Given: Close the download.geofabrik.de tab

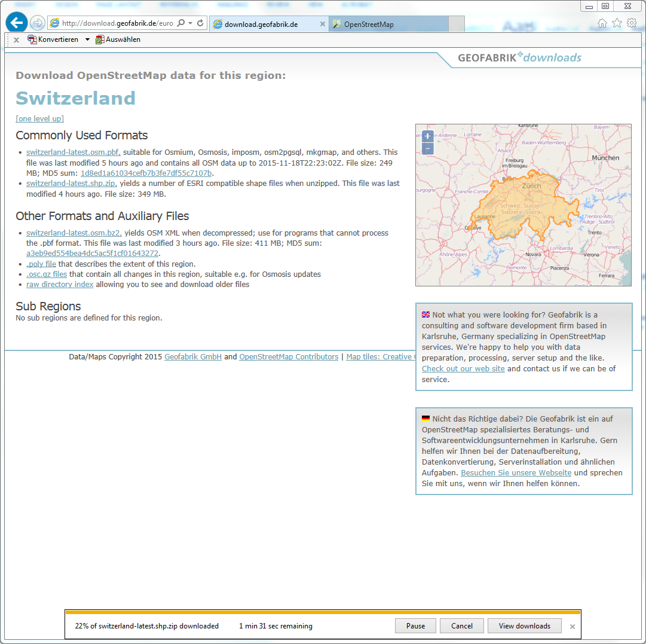Looking at the screenshot, I should pyautogui.click(x=323, y=25).
